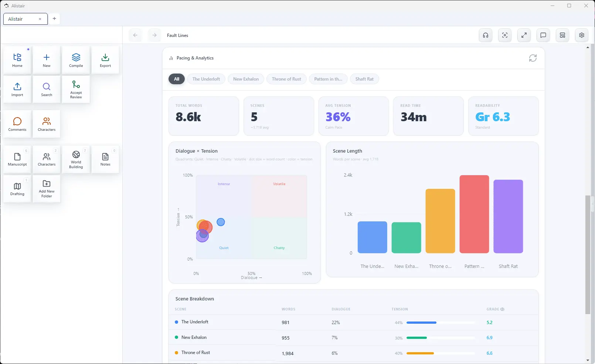Open the Drafting folder

(17, 188)
